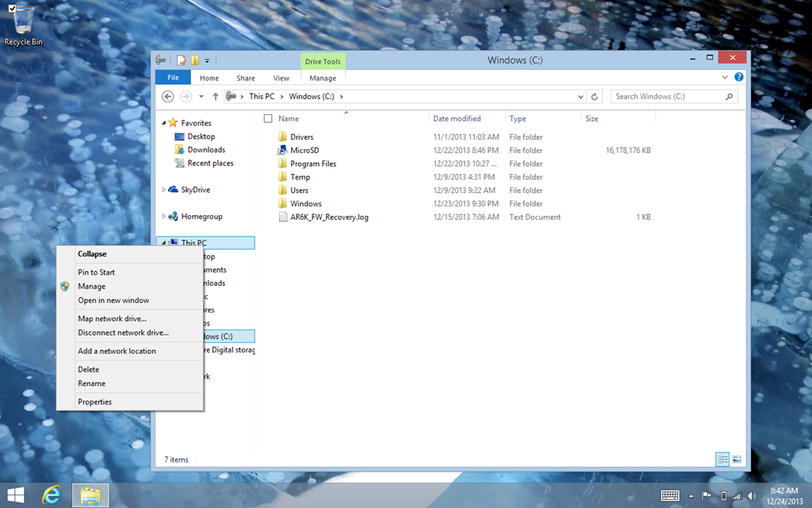The width and height of the screenshot is (812, 508).
Task: Click the Search Windows (C:) box
Action: pos(670,97)
